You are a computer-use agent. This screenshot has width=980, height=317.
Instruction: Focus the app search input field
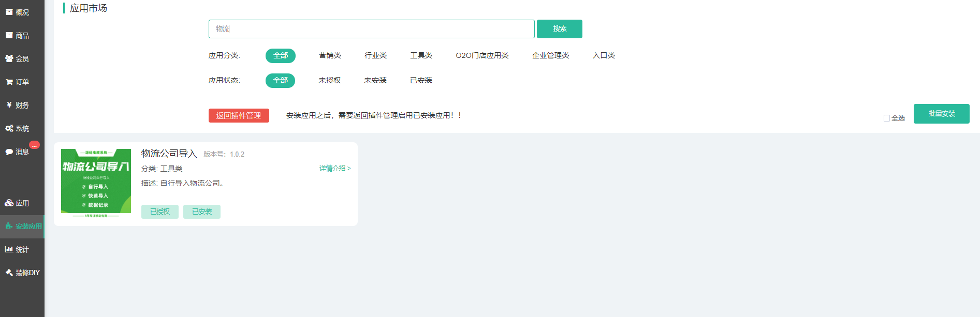click(371, 29)
